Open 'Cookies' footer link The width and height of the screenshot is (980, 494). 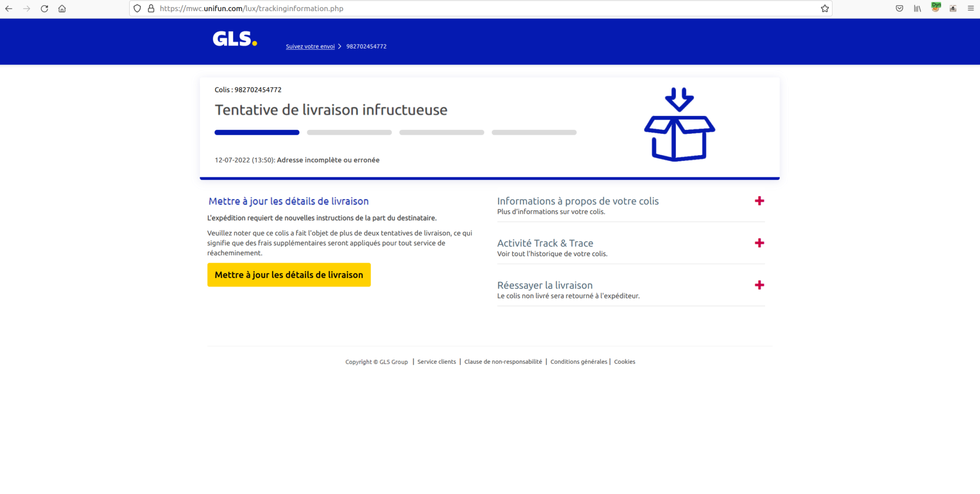tap(624, 362)
